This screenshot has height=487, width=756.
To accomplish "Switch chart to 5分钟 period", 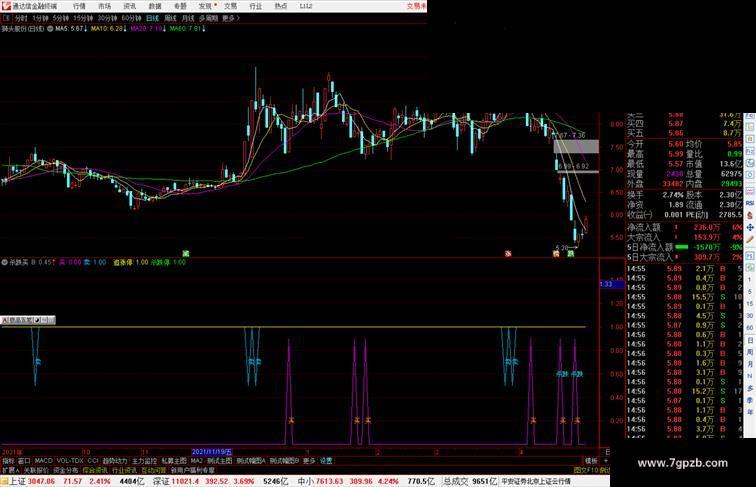I will (60, 18).
